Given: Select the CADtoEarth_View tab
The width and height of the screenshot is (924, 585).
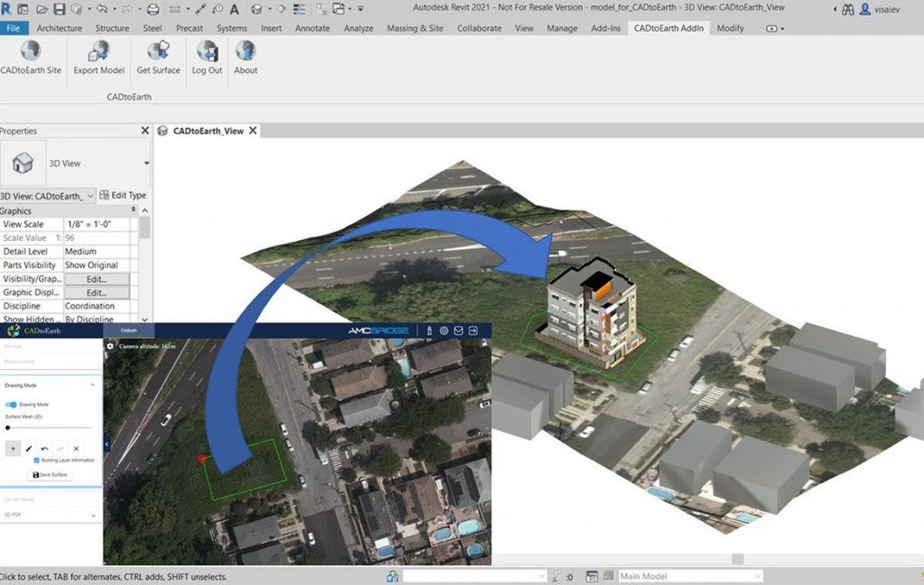Looking at the screenshot, I should [x=208, y=130].
